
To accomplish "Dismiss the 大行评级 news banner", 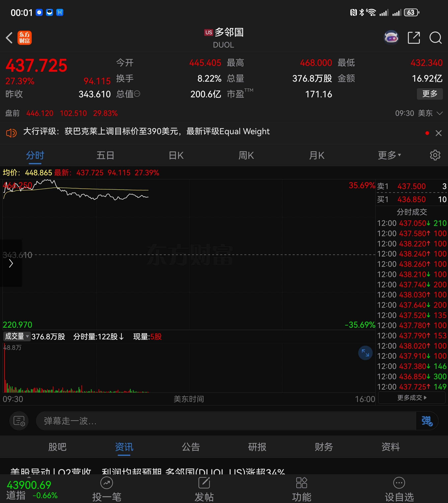I will tap(438, 133).
